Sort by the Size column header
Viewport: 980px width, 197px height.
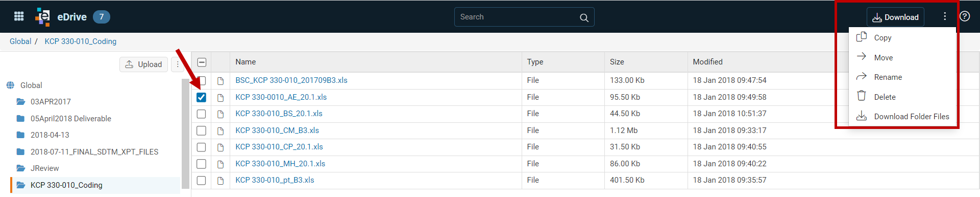point(617,62)
